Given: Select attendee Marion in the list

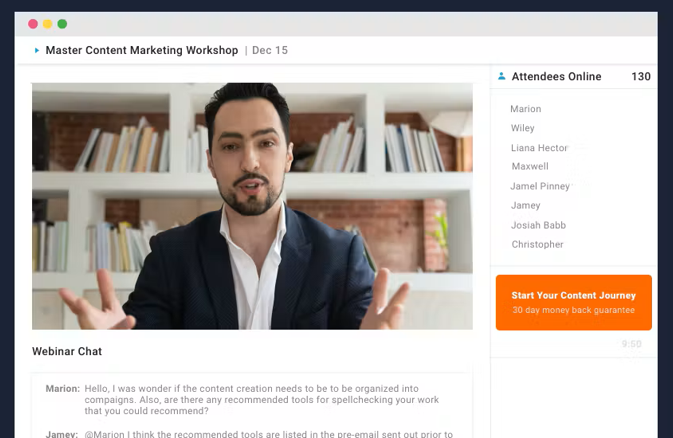Looking at the screenshot, I should point(526,109).
